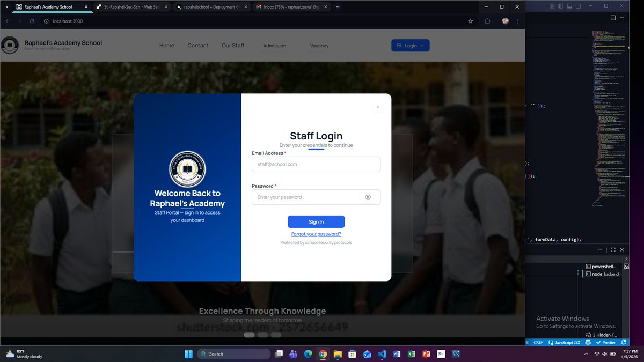The height and width of the screenshot is (362, 644).
Task: Select the third carousel indicator dot
Action: coord(276,335)
